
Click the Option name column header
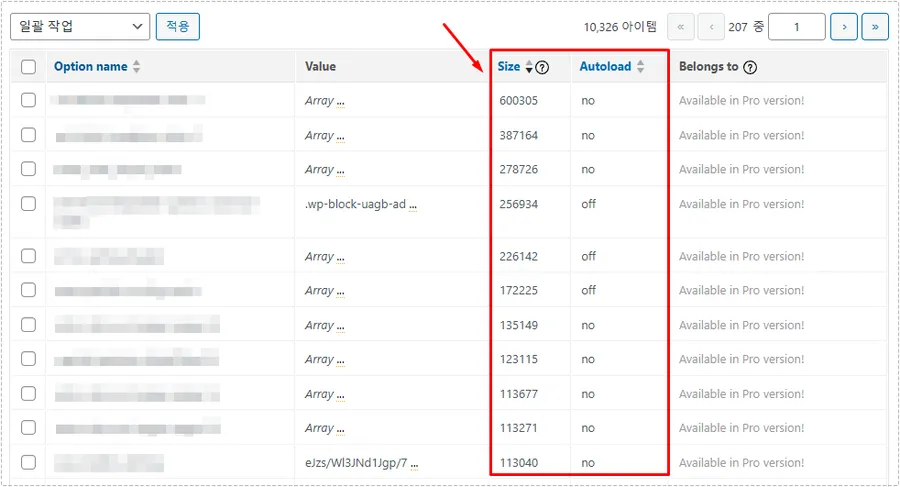click(91, 67)
